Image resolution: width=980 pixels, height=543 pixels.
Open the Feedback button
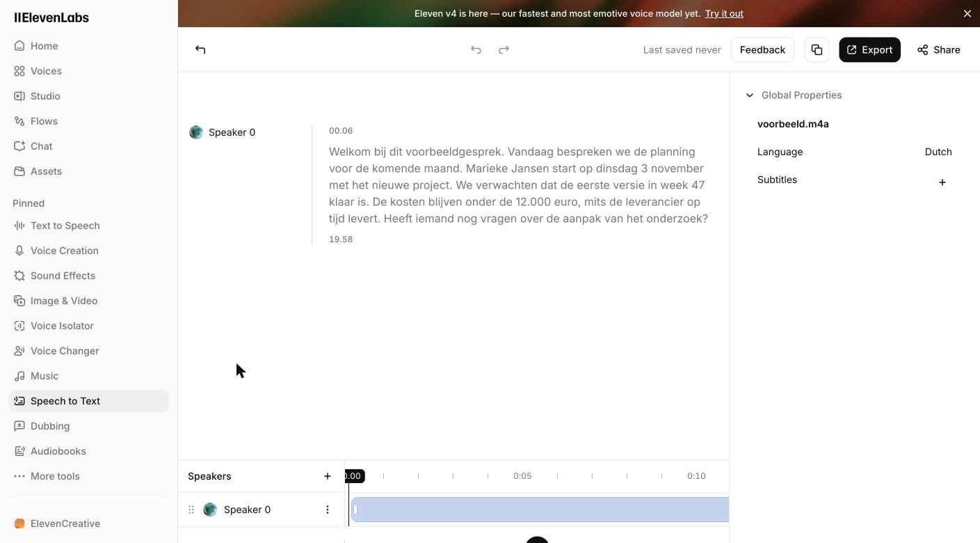coord(762,49)
